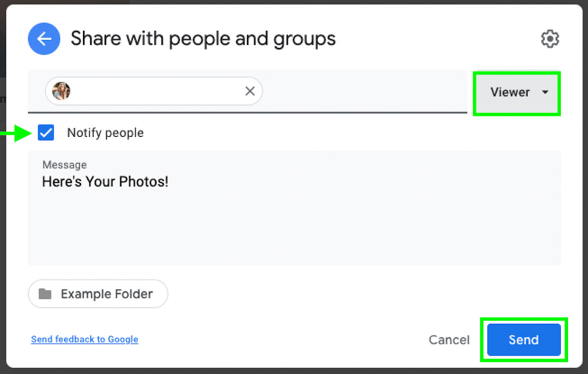588x374 pixels.
Task: Click empty recipient field to add people
Action: click(x=363, y=91)
